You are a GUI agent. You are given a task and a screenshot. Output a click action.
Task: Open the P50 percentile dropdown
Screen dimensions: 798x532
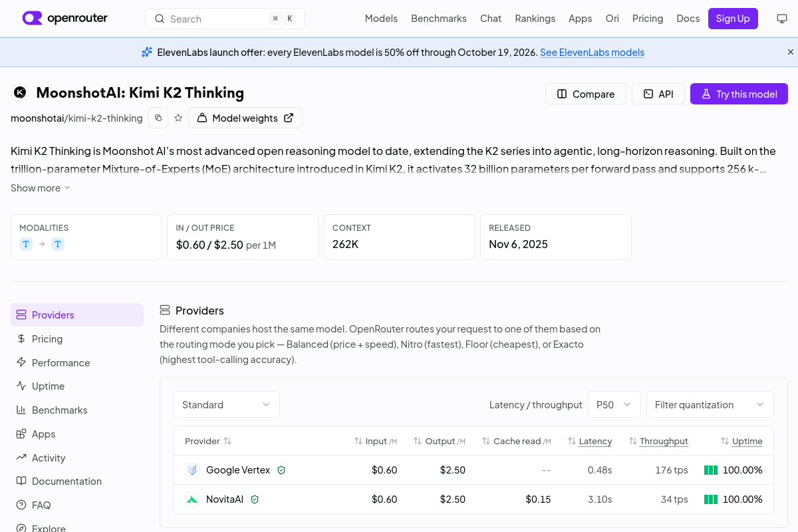[614, 404]
